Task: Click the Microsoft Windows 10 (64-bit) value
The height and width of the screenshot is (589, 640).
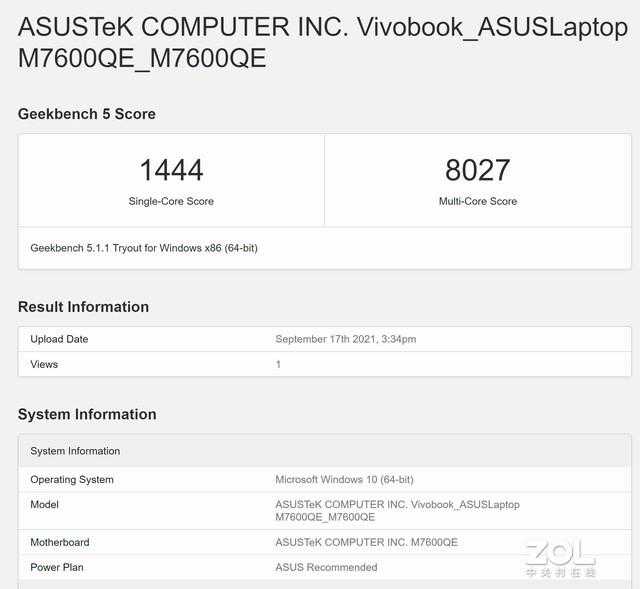Action: (344, 480)
